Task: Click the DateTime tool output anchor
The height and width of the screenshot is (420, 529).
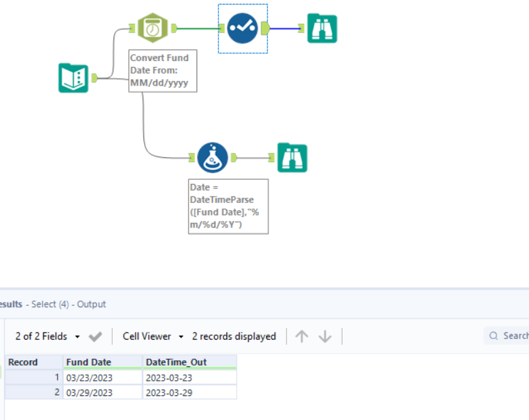Action: click(174, 28)
